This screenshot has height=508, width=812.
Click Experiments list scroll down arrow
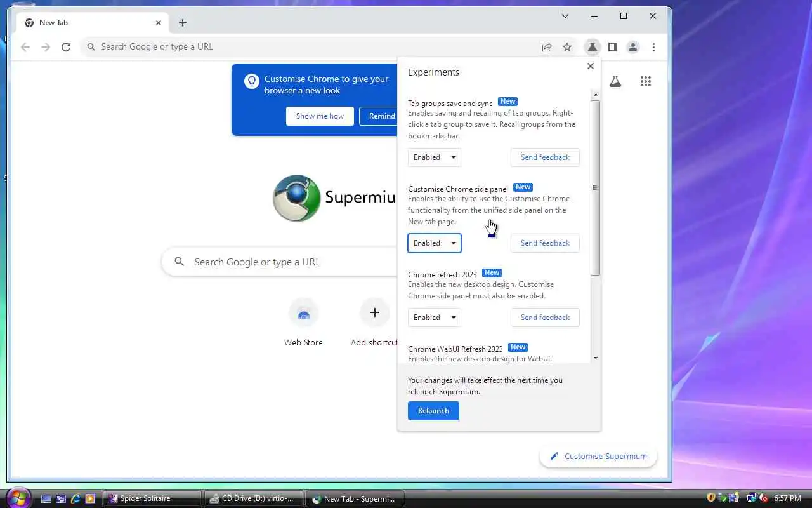[x=595, y=358]
